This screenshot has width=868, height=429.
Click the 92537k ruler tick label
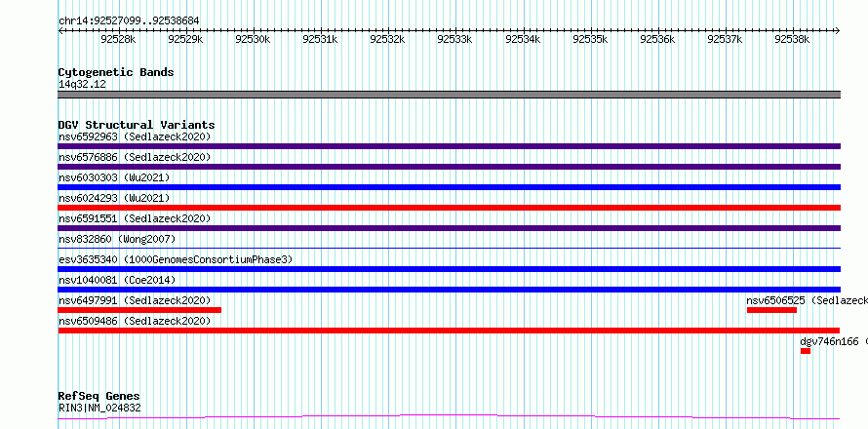(x=726, y=39)
